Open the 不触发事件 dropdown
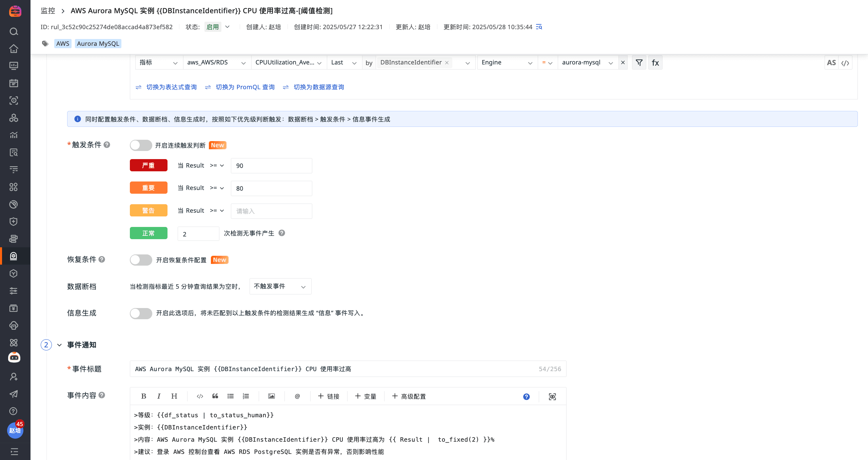This screenshot has height=460, width=868. point(280,286)
